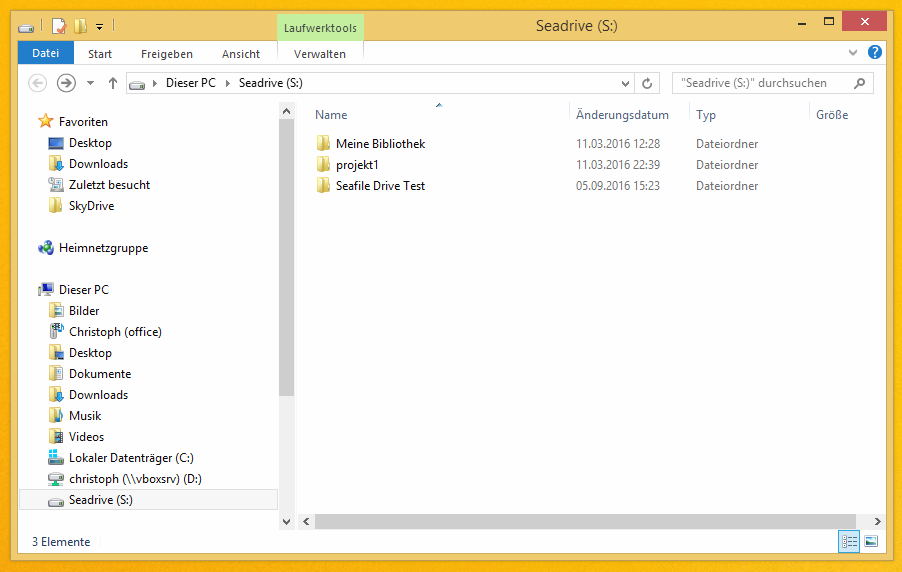Open the Datei menu tab
The width and height of the screenshot is (902, 572).
tap(45, 53)
